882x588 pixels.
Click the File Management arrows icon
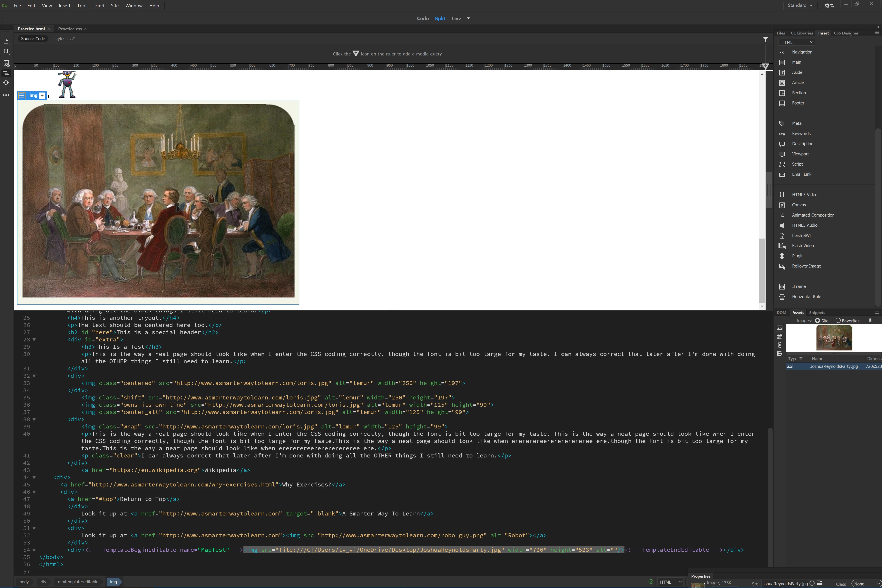coord(6,51)
